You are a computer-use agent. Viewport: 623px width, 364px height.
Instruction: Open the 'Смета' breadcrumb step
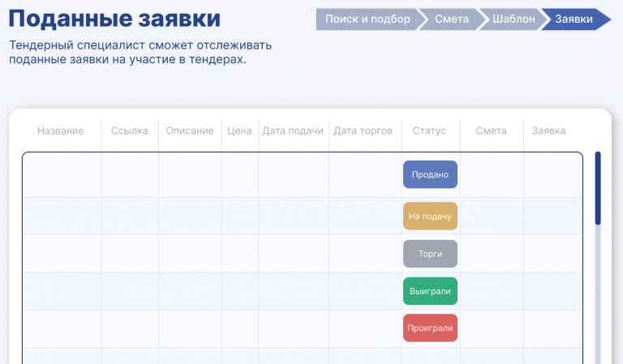[x=452, y=19]
